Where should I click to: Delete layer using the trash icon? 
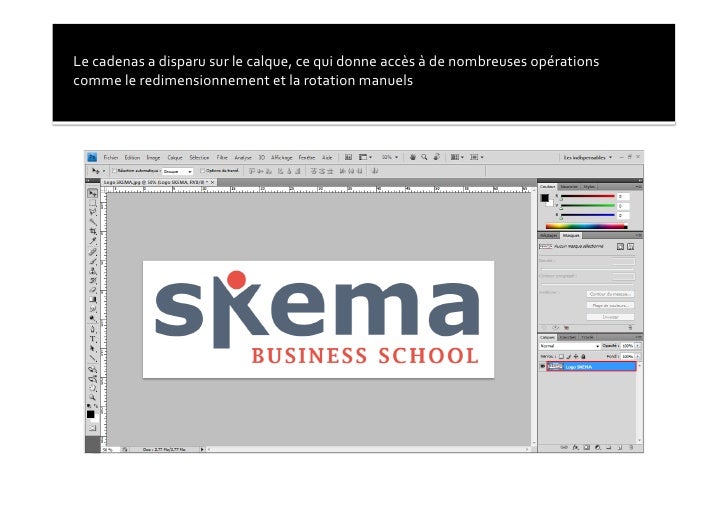tap(631, 448)
